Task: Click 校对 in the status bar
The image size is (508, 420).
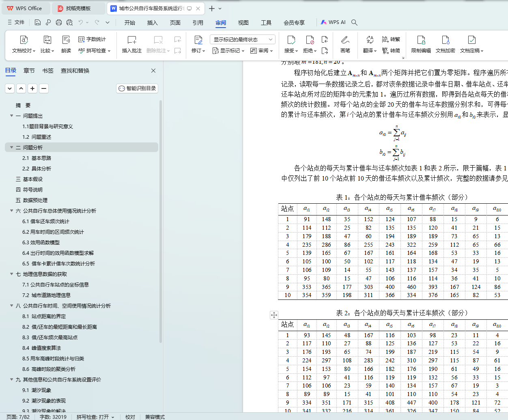Action: click(130, 417)
